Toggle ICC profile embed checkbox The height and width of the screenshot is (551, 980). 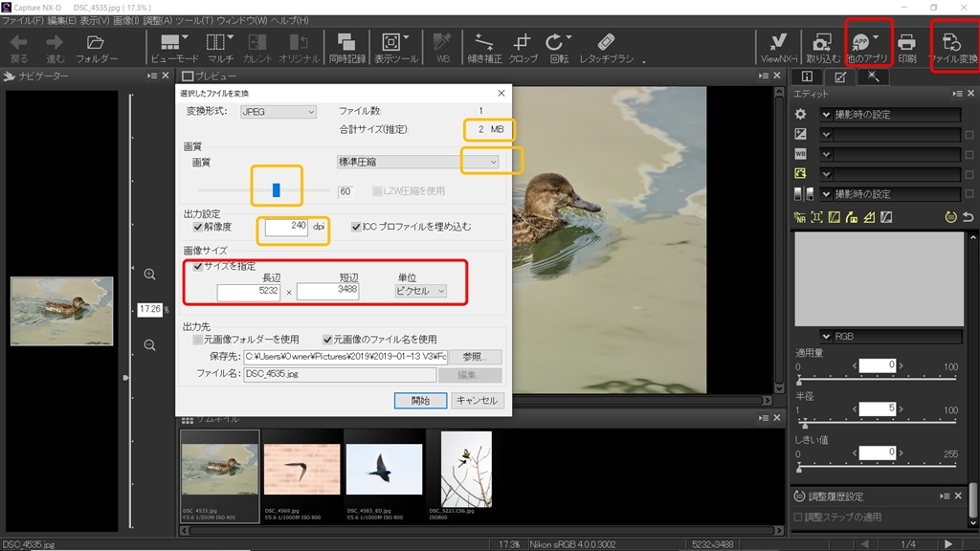(x=356, y=228)
